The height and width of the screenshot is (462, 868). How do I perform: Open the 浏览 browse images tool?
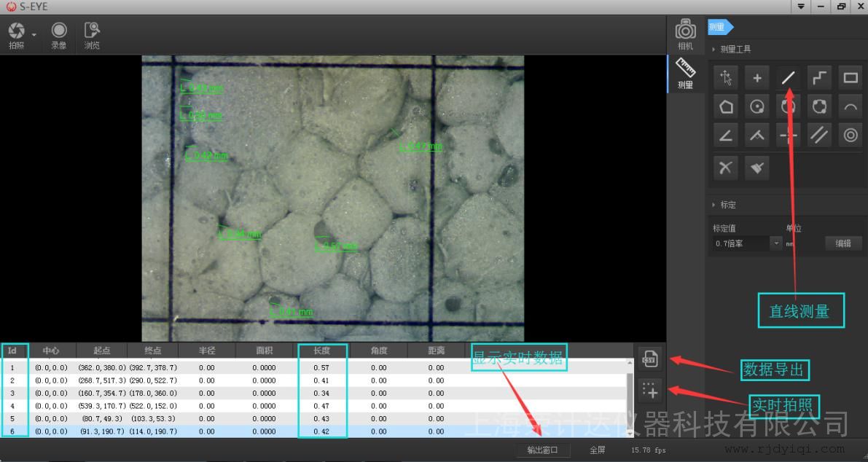click(x=92, y=31)
